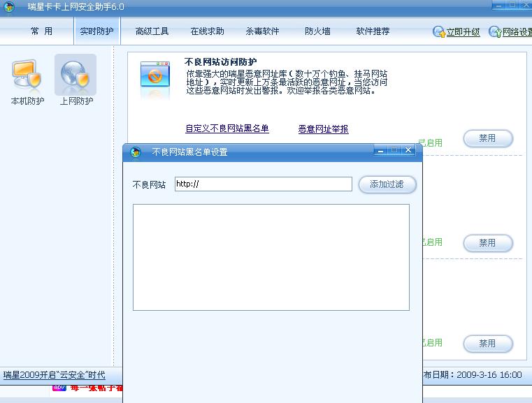532x403 pixels.
Task: Click the logo icon in 不良网站黑名单设置 dialog
Action: click(x=136, y=152)
